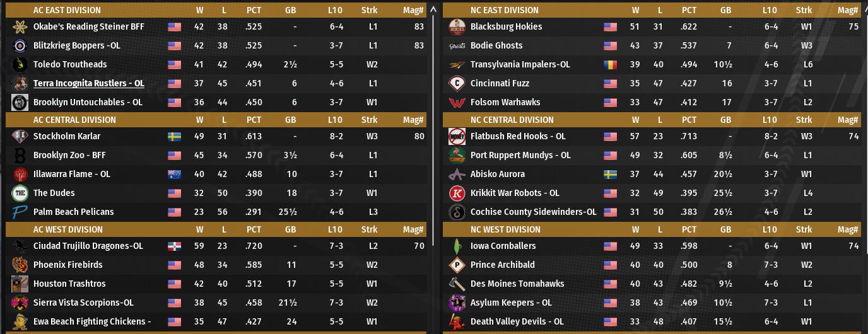Click the Romanian flag beside Transylvania Impalers
868x334 pixels.
click(x=610, y=65)
